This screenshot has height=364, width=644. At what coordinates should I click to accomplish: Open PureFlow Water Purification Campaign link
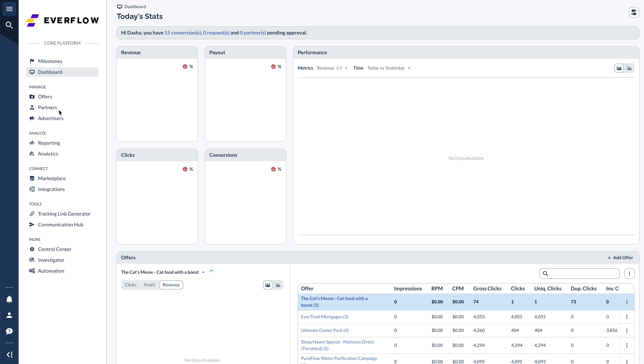(x=339, y=358)
